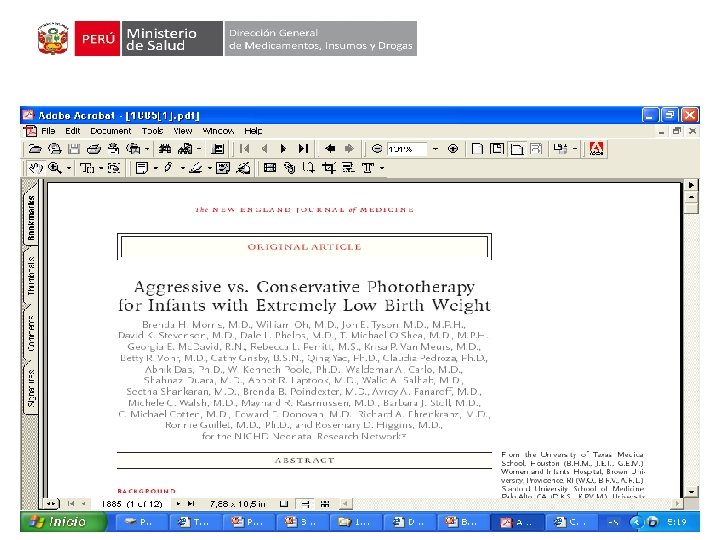Screen dimensions: 720x540
Task: Open the View menu
Action: point(183,131)
